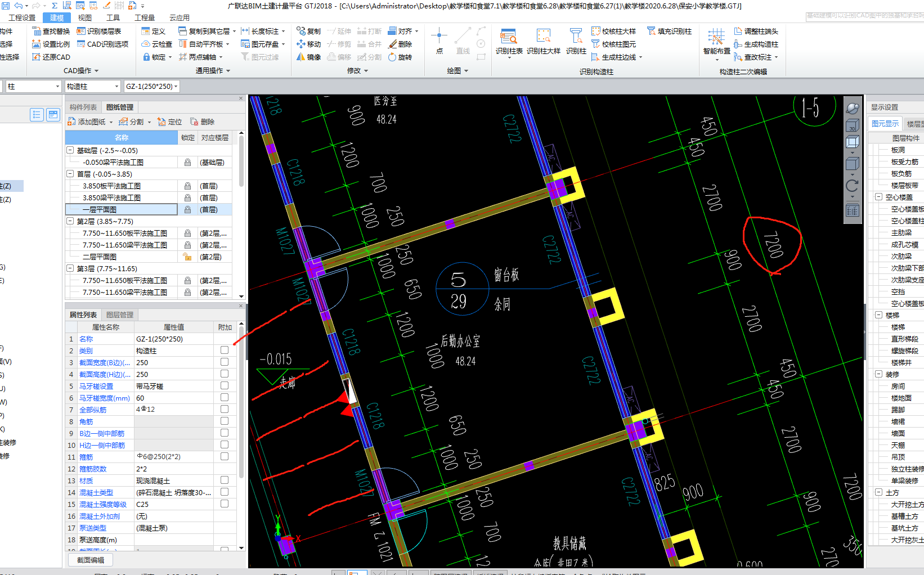
Task: Click 校核柱大样 tool
Action: coord(613,31)
